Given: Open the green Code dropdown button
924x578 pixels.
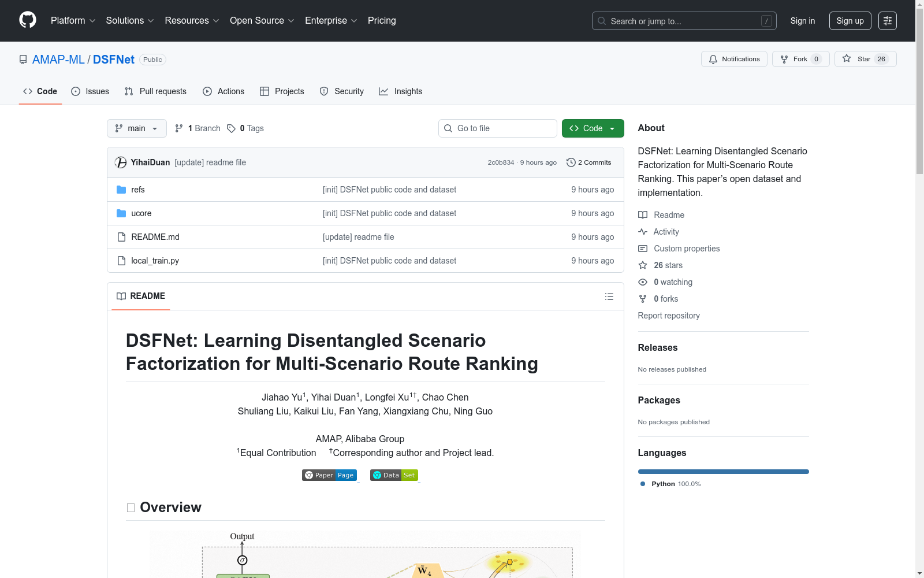Looking at the screenshot, I should click(x=593, y=128).
